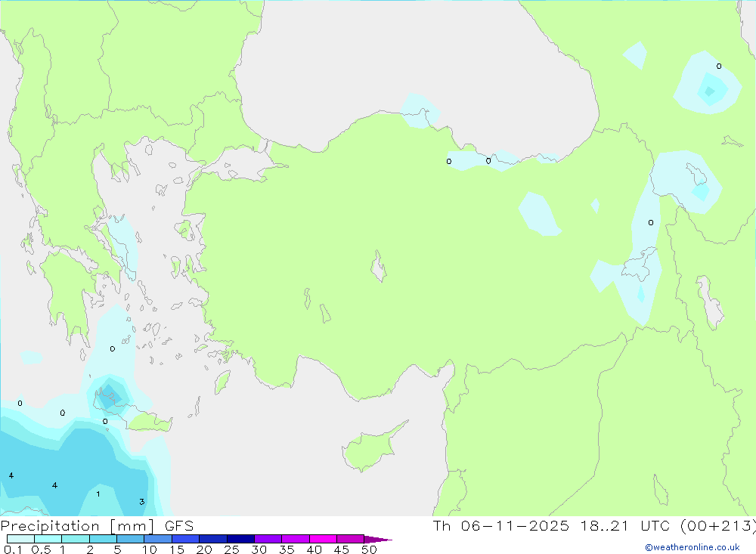Click the 20–25 mm dark blue legend swatch
Viewport: 756px width, 554px height.
(x=212, y=539)
